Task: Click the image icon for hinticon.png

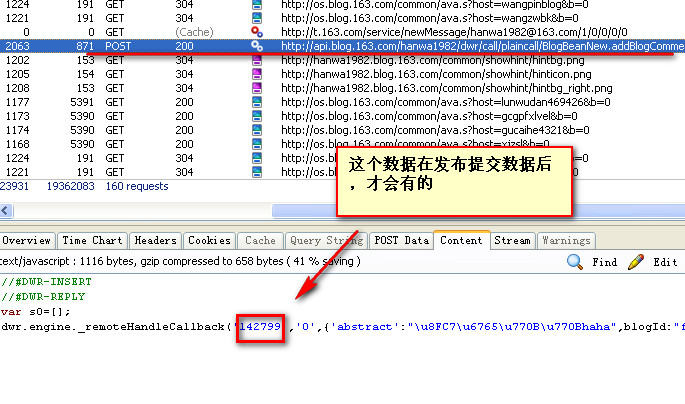Action: [257, 74]
